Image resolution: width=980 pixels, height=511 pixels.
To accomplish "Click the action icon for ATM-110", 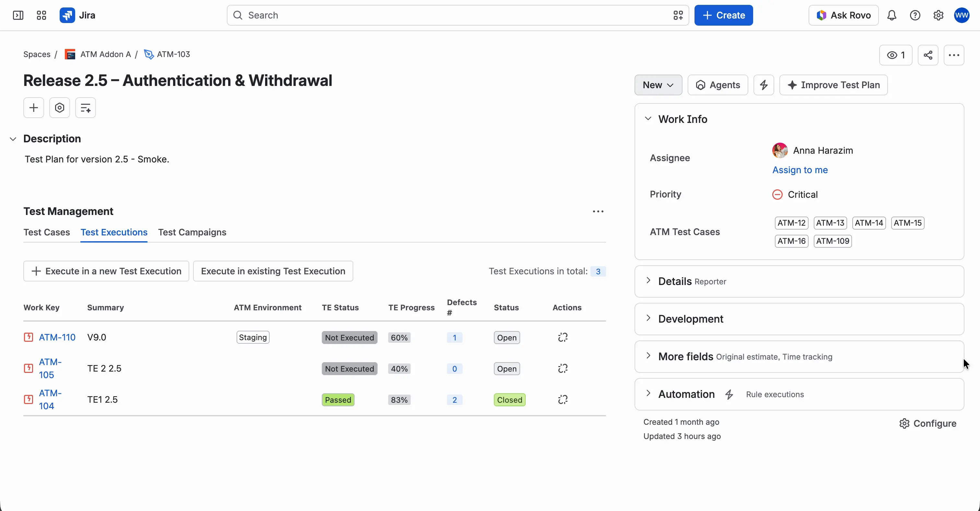I will coord(563,338).
